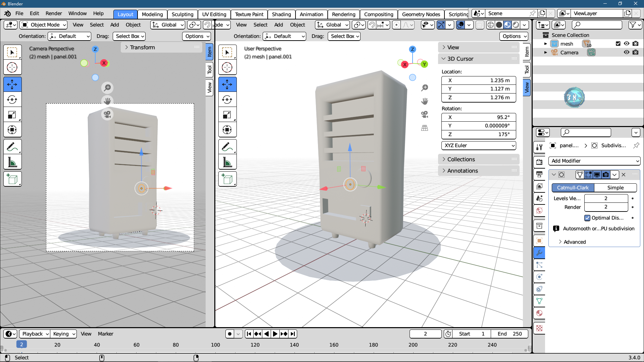This screenshot has width=644, height=362.
Task: Select the Annotate tool in left viewport
Action: (x=12, y=147)
